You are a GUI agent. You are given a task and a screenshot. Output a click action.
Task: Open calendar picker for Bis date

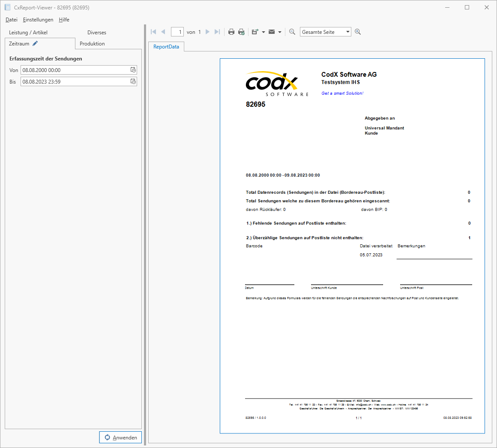[133, 81]
